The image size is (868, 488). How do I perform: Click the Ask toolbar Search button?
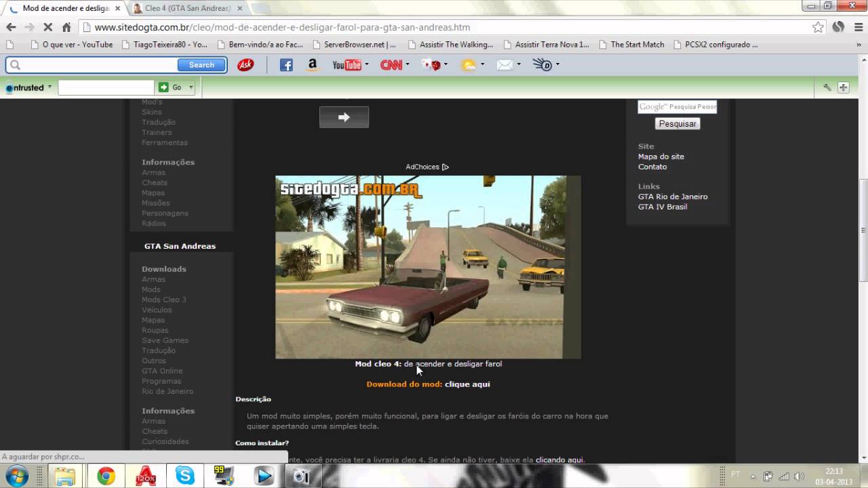(x=201, y=65)
